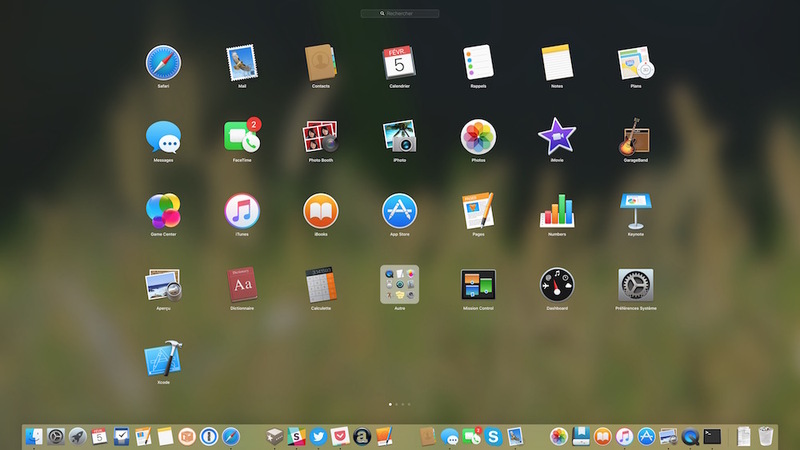Open Skype in the Dock

[493, 437]
